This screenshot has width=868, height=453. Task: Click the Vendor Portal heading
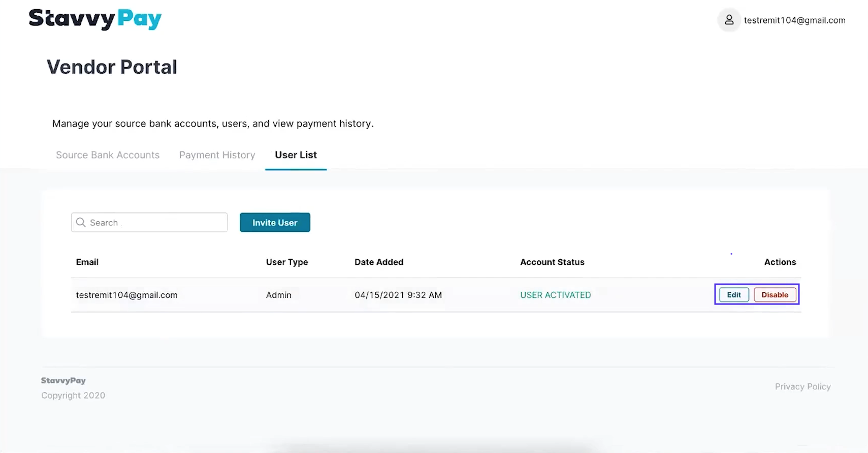click(x=112, y=67)
